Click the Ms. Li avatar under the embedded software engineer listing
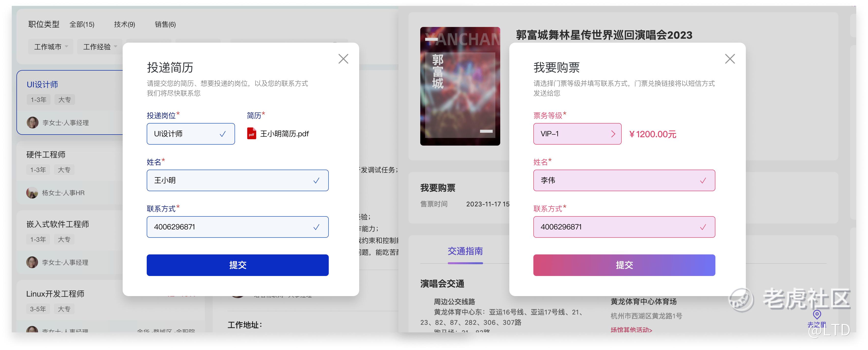868x350 pixels. (32, 262)
